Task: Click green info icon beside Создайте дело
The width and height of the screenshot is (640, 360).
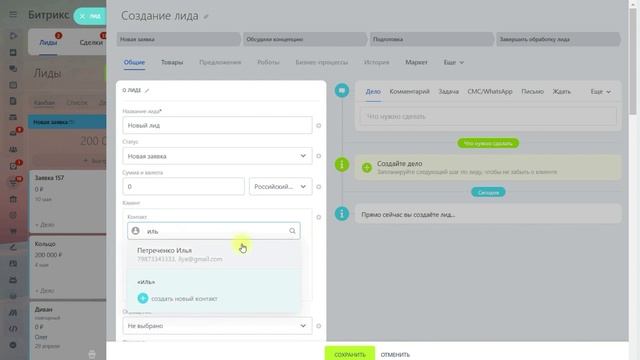Action: (342, 164)
